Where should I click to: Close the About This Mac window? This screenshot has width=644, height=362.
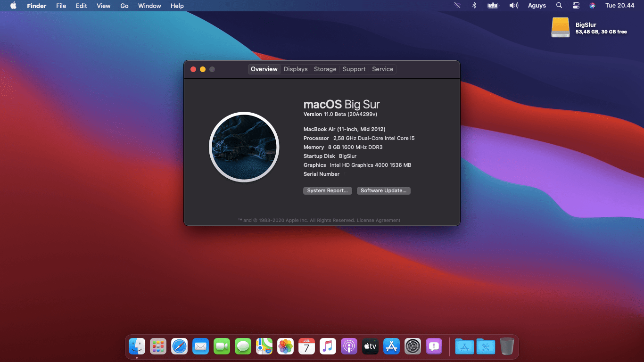[193, 69]
